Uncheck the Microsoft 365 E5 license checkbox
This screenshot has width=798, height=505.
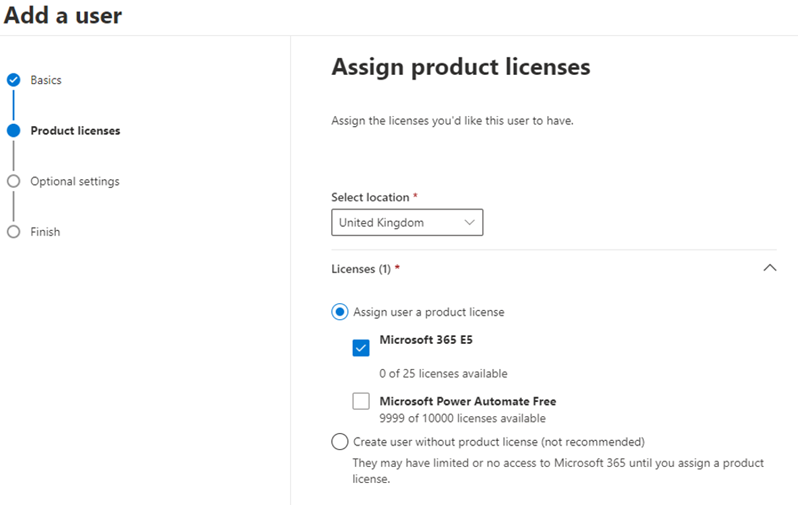pos(361,348)
